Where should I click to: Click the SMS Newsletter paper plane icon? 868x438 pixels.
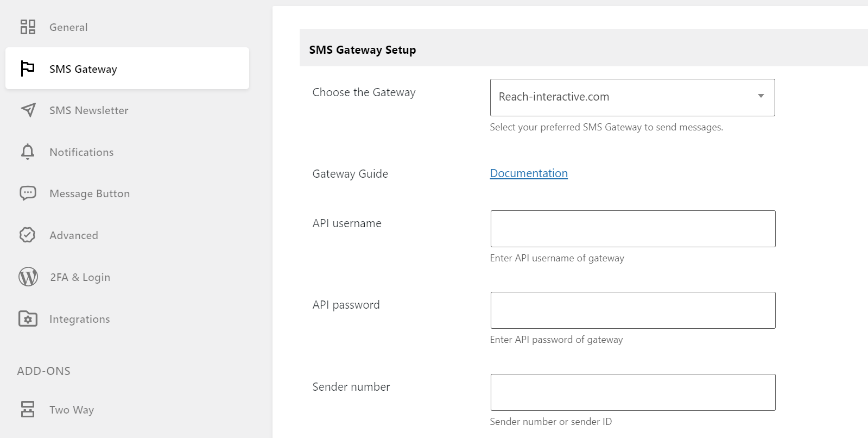28,110
